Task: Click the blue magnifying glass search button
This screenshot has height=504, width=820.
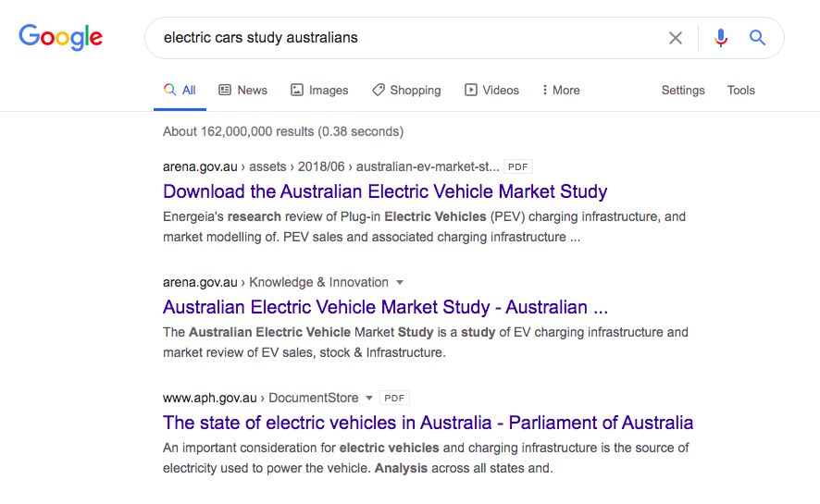Action: [x=757, y=38]
